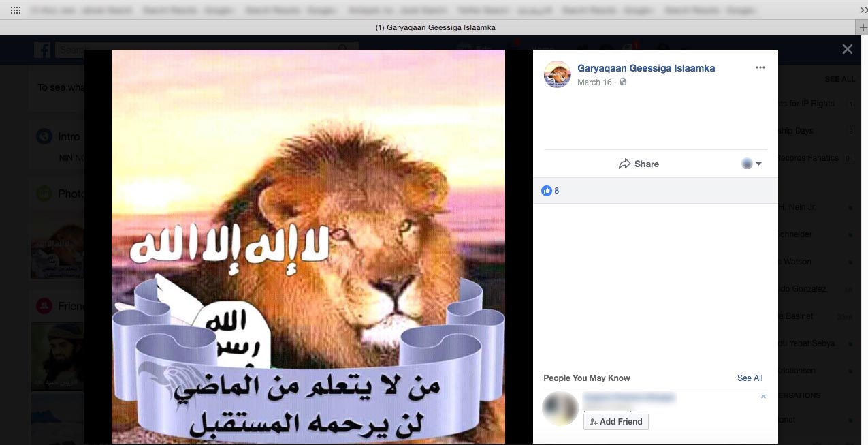Show hidden bookmarks with the chevron
This screenshot has height=445, width=868.
click(x=861, y=10)
